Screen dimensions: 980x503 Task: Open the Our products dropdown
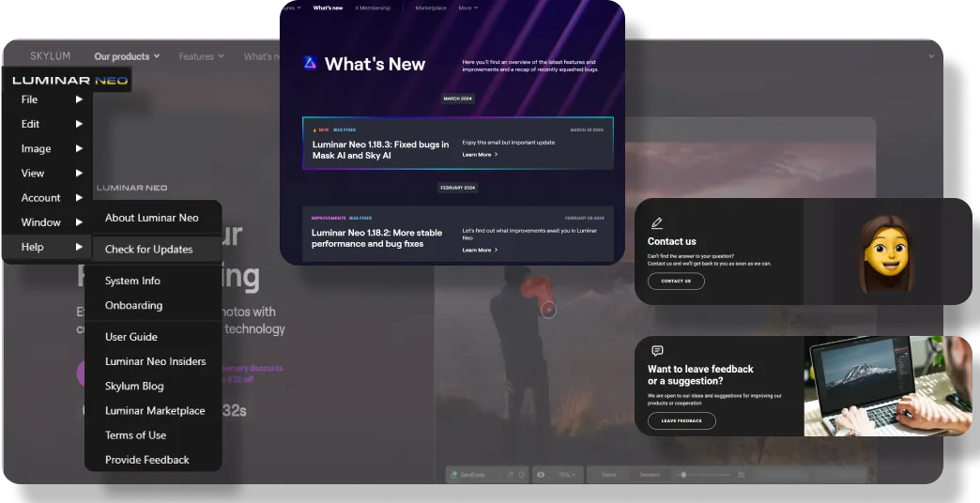pyautogui.click(x=127, y=56)
